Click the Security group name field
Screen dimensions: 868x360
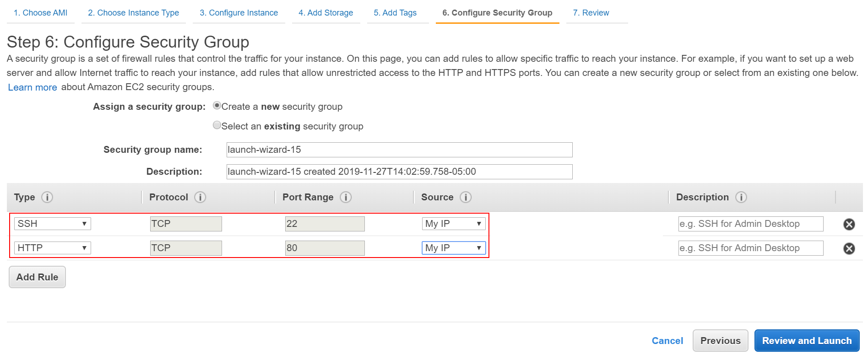coord(399,150)
